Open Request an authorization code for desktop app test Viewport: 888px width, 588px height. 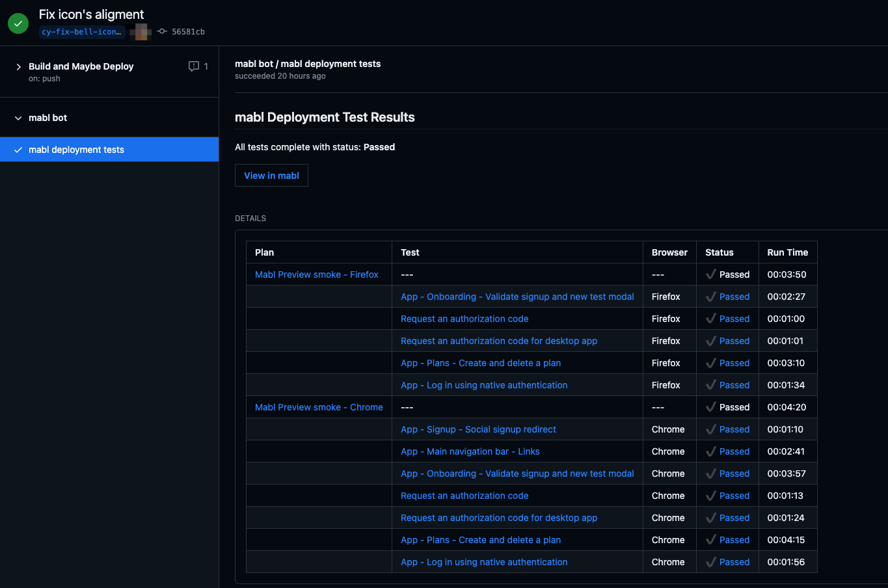tap(499, 340)
